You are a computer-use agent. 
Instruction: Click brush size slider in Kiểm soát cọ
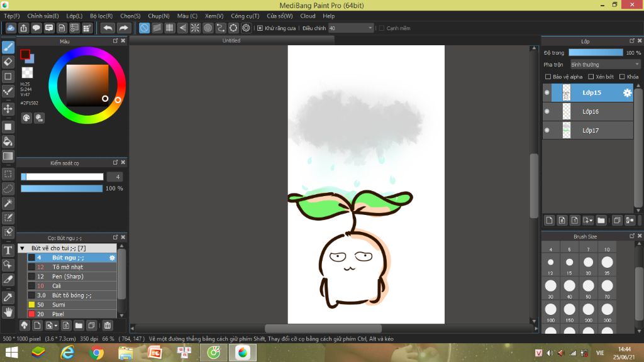click(62, 177)
